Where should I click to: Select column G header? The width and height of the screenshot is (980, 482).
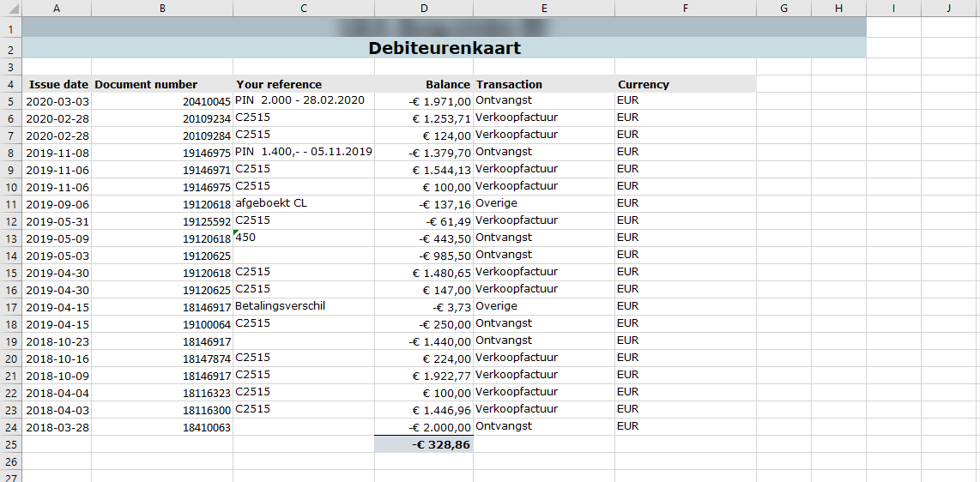[x=783, y=8]
